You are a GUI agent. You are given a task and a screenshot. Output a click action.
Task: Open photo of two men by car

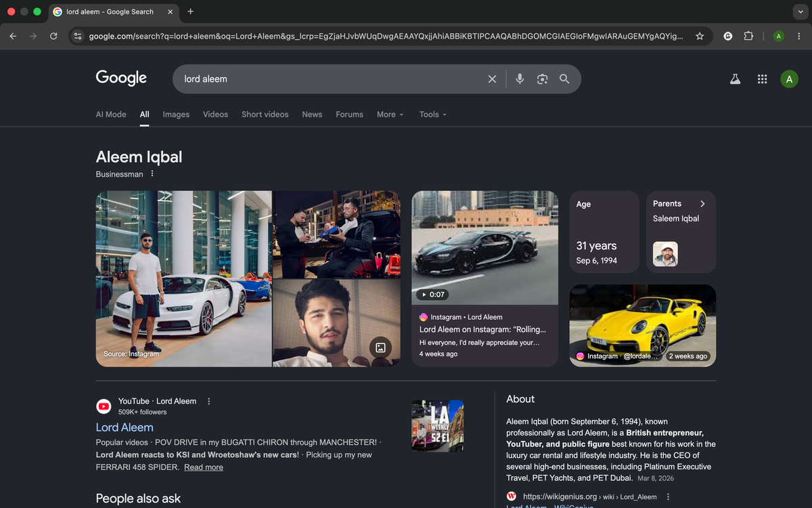tap(337, 234)
